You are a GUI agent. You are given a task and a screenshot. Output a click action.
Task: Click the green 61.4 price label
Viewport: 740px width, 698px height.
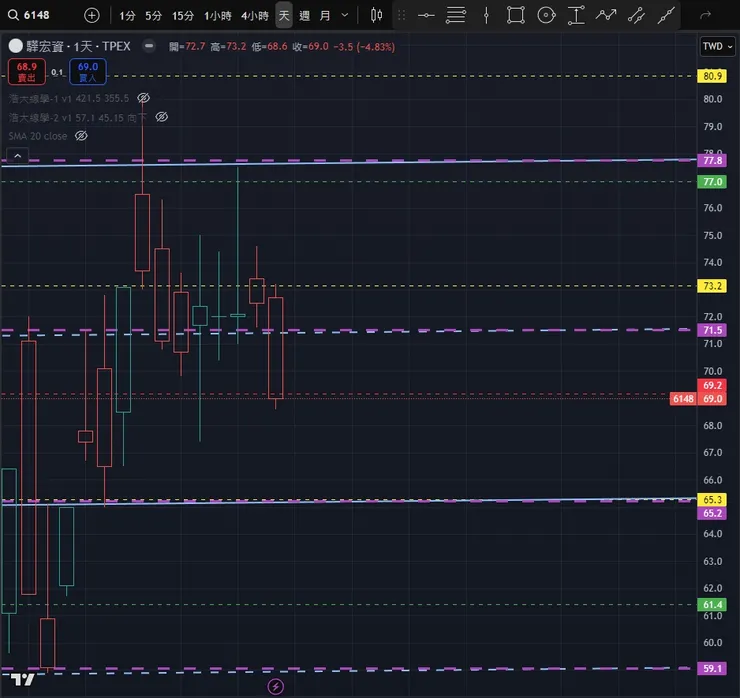pyautogui.click(x=712, y=605)
